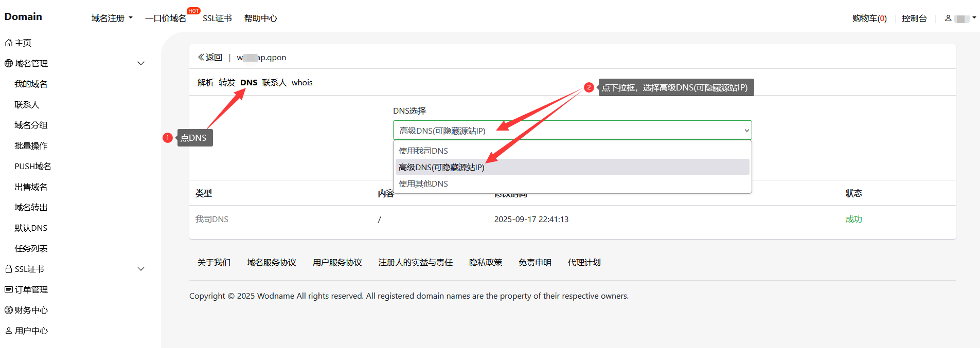
Task: Switch to the 解析 tab
Action: pos(205,82)
